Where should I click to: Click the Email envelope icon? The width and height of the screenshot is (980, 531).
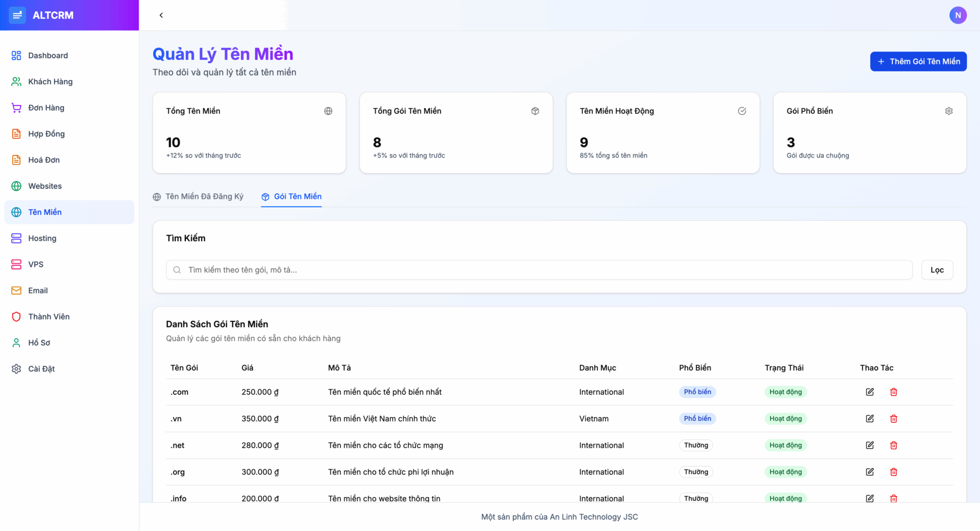tap(16, 290)
